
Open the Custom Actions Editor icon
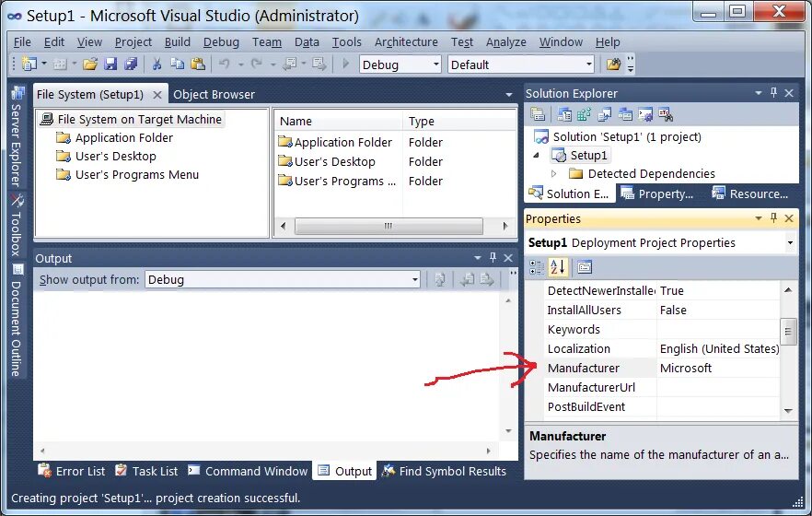[x=645, y=114]
